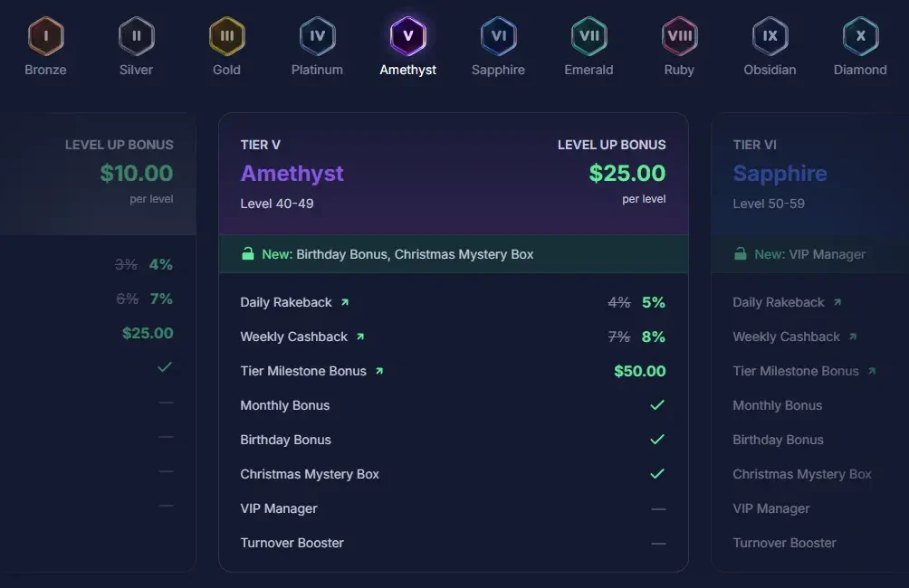Click the struck-through 7% in Amethyst card
This screenshot has width=909, height=588.
(619, 337)
